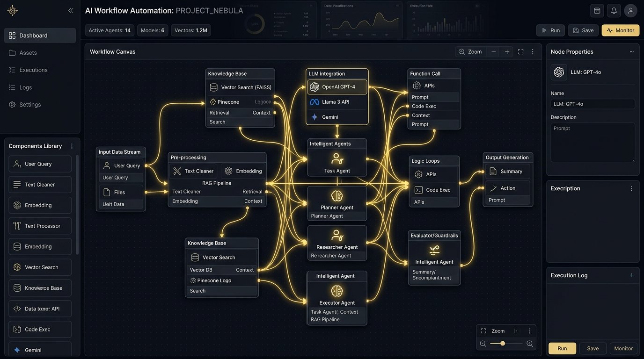The width and height of the screenshot is (644, 359).
Task: Choose Gemini in the Components Library
Action: [x=40, y=350]
